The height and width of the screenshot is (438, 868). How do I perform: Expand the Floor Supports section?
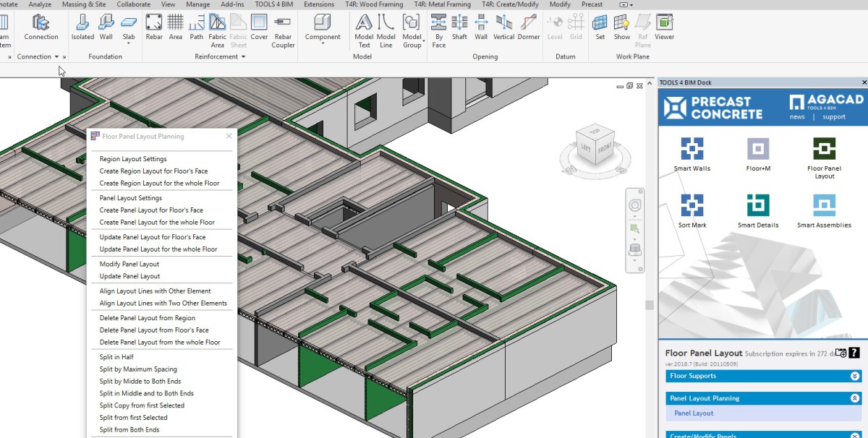pyautogui.click(x=855, y=376)
